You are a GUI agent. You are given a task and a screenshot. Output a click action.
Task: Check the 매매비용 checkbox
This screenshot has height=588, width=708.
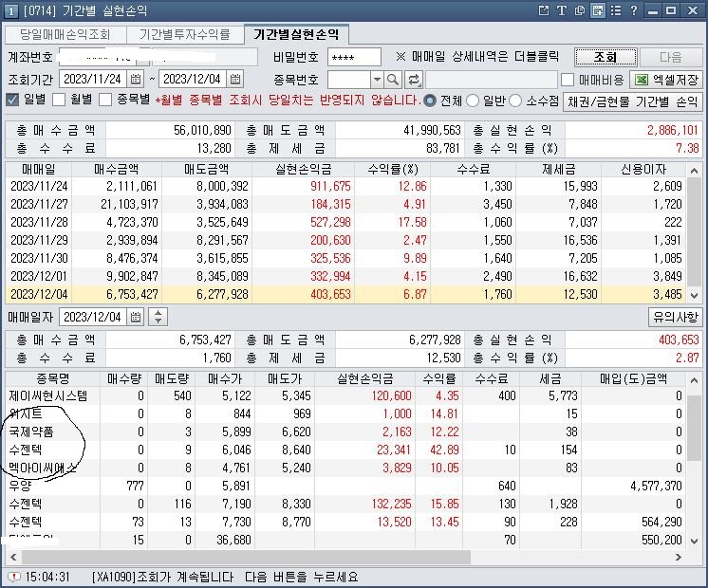tap(568, 80)
